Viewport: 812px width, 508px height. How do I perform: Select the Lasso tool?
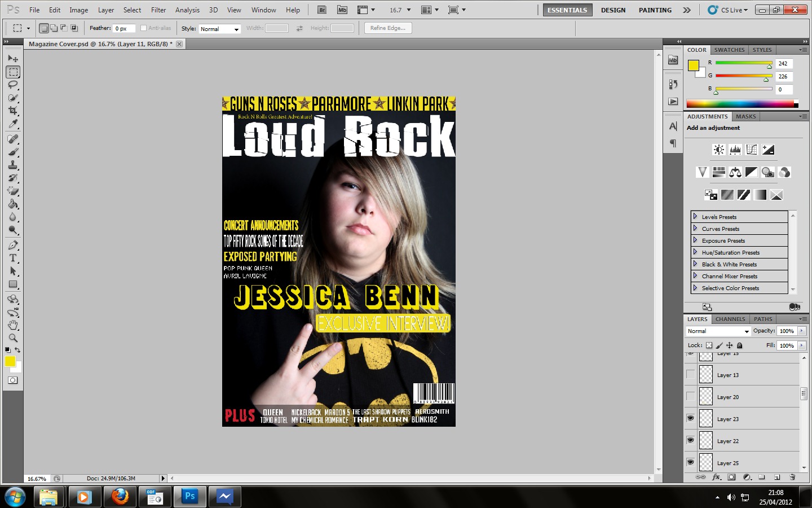[13, 85]
